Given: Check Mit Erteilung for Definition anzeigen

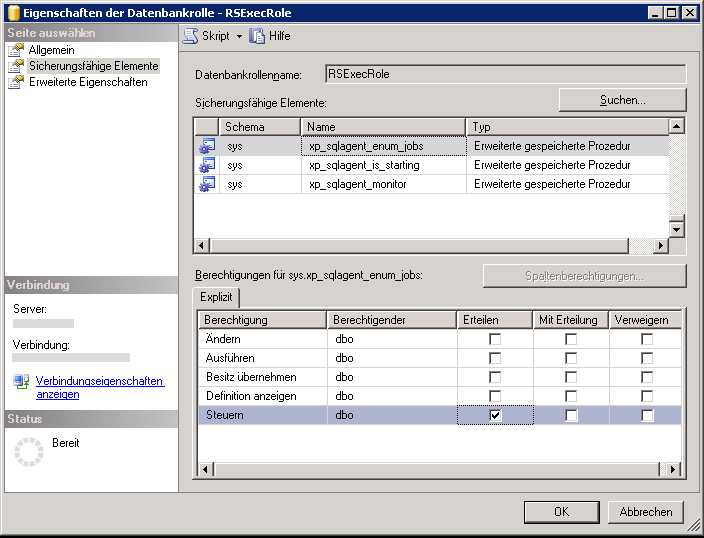Looking at the screenshot, I should click(571, 396).
